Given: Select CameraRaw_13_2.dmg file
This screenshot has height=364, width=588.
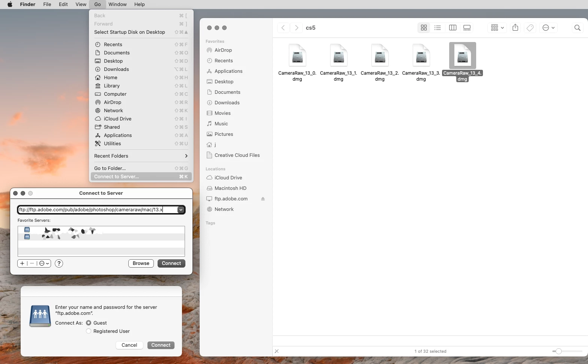Looking at the screenshot, I should 380,63.
